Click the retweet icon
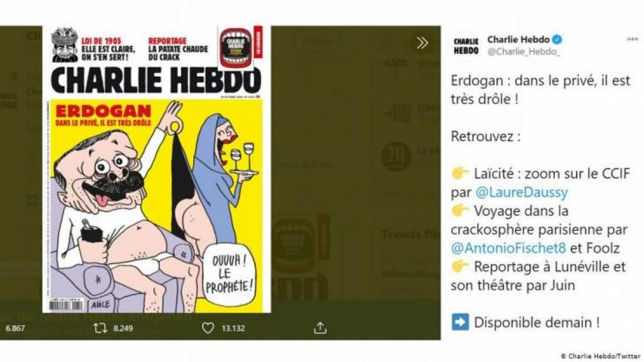 100,328
